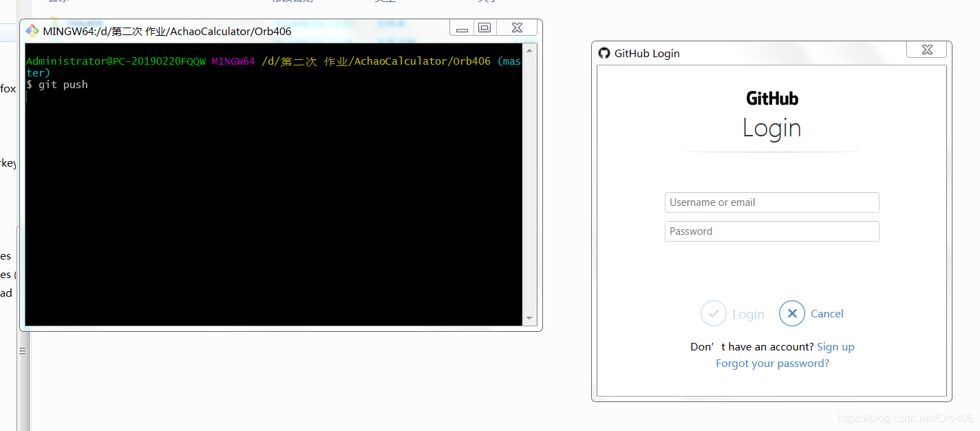The image size is (980, 431).
Task: Maximize the MINGW64 terminal window
Action: [x=484, y=28]
